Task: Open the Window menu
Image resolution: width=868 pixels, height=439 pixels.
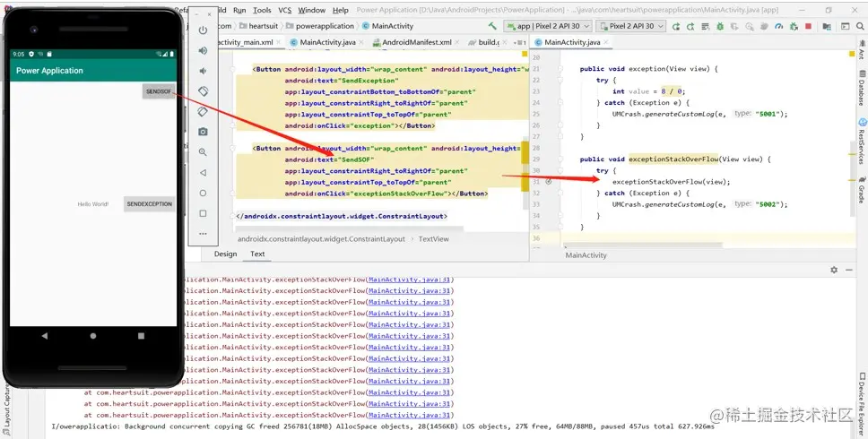Action: [312, 10]
